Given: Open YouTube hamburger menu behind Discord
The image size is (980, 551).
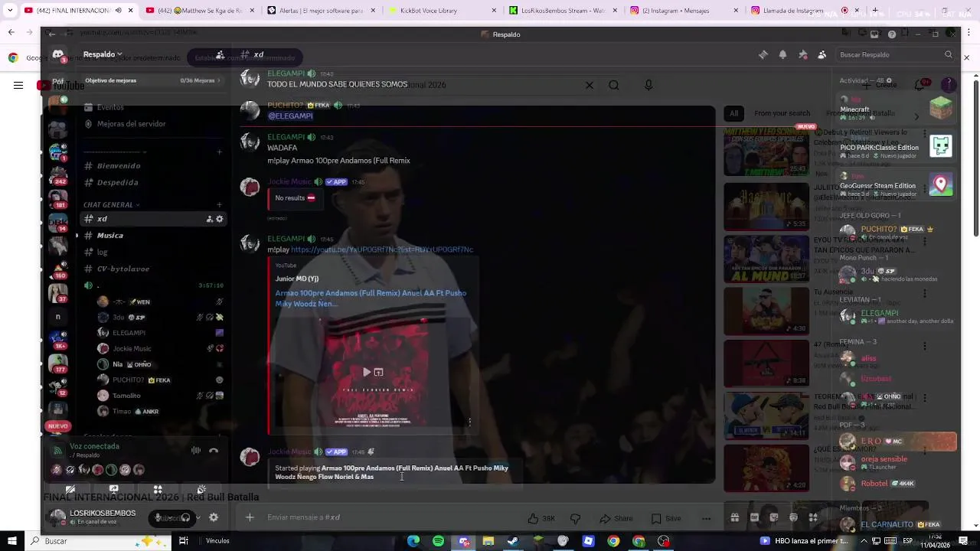Looking at the screenshot, I should click(18, 86).
